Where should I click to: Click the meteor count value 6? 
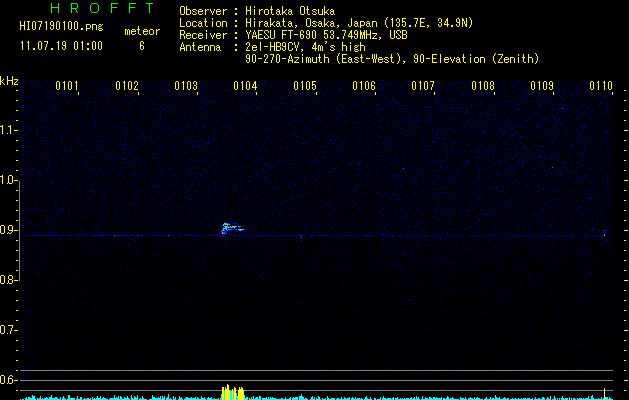pyautogui.click(x=142, y=46)
